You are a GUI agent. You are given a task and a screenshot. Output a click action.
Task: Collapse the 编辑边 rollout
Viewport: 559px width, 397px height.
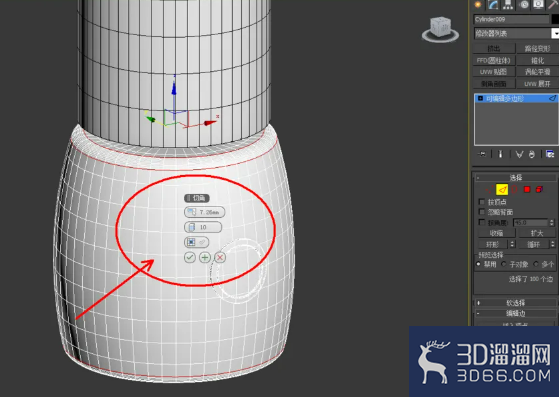tap(516, 314)
